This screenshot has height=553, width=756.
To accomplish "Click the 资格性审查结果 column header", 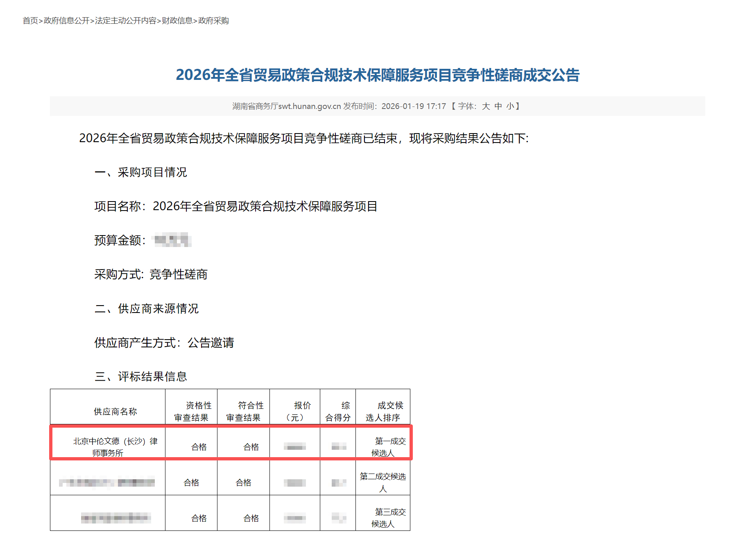I will [x=191, y=411].
